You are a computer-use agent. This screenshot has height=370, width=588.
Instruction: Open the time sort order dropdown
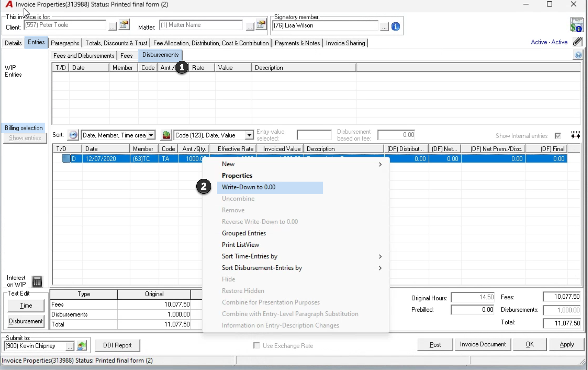pyautogui.click(x=151, y=135)
